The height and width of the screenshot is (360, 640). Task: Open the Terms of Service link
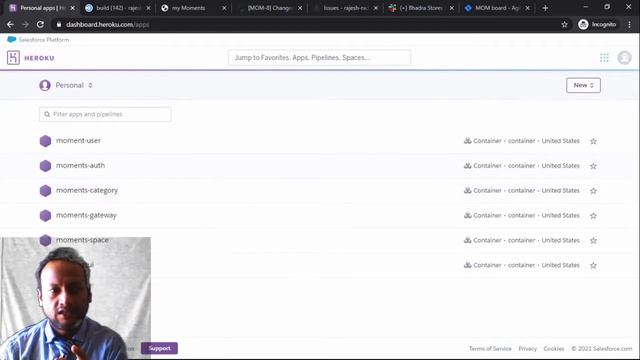coord(490,349)
